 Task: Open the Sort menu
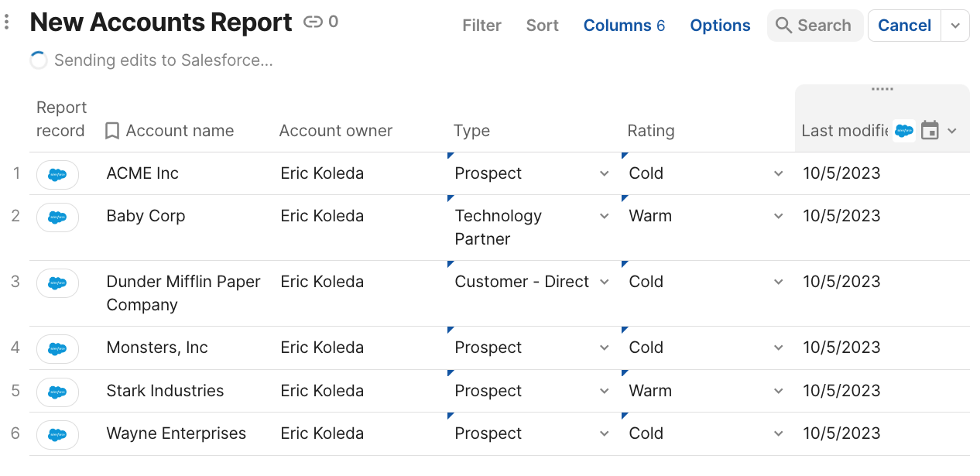542,26
